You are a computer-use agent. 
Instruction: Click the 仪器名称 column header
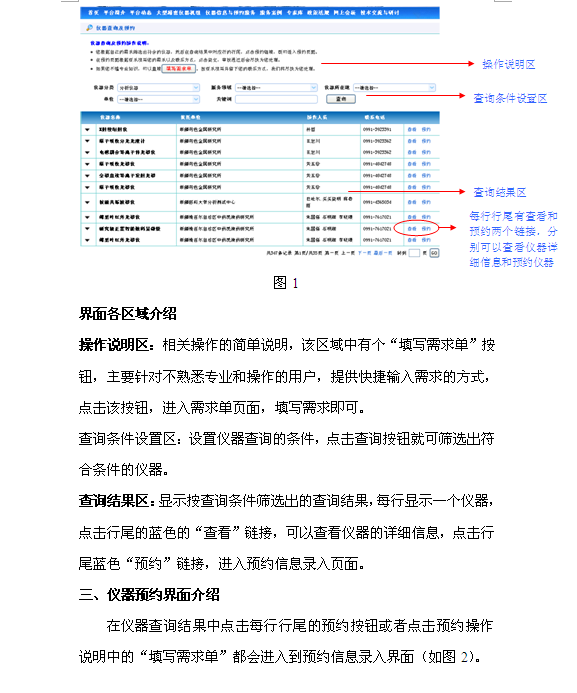110,117
